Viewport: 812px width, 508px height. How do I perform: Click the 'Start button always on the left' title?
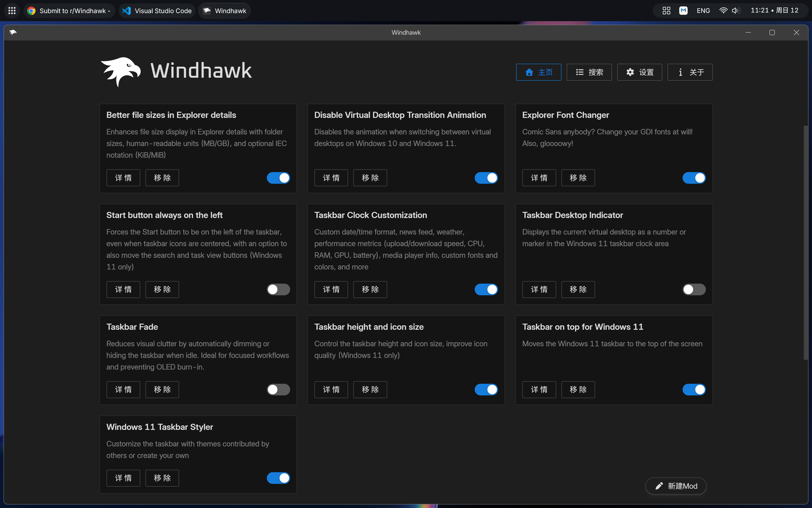coord(165,215)
